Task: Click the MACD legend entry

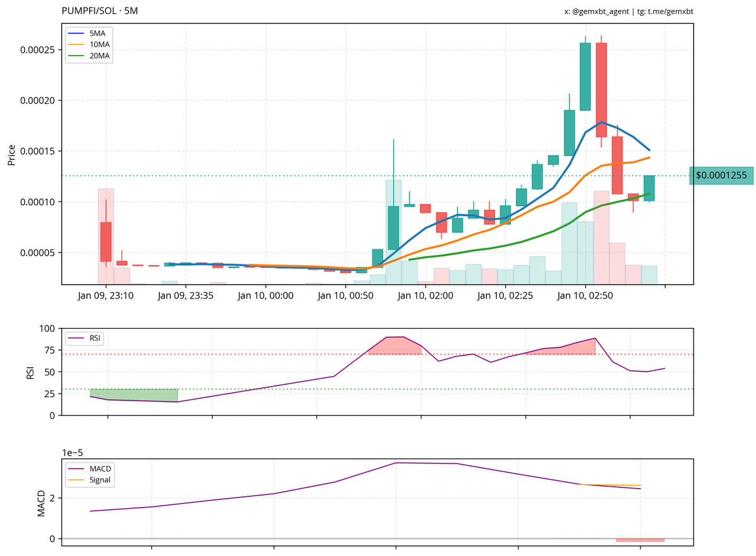Action: (x=89, y=468)
